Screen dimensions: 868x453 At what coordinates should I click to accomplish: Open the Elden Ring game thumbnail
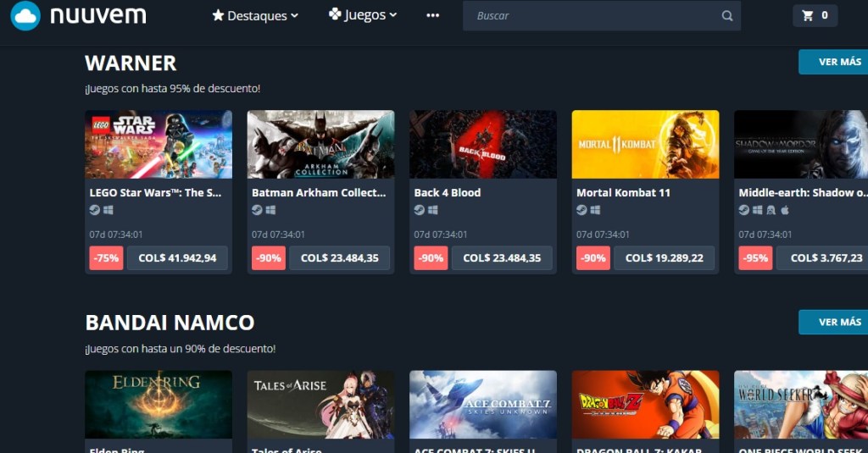point(159,403)
